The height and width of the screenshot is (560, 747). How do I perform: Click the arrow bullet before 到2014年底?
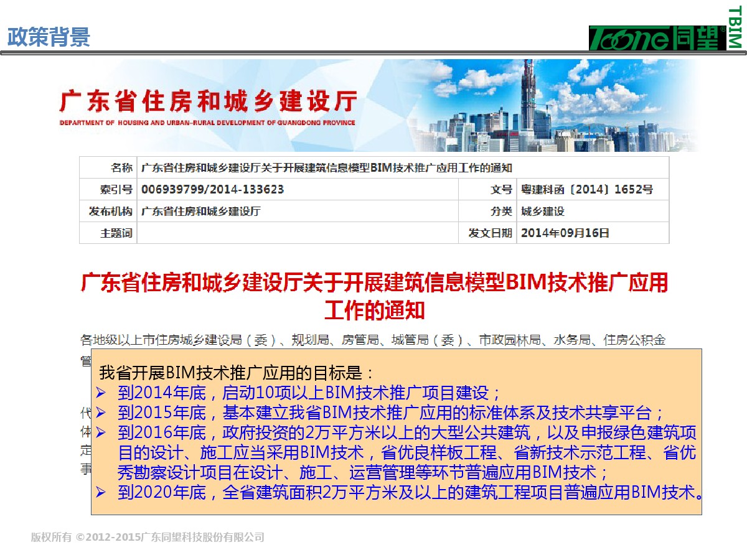point(102,393)
